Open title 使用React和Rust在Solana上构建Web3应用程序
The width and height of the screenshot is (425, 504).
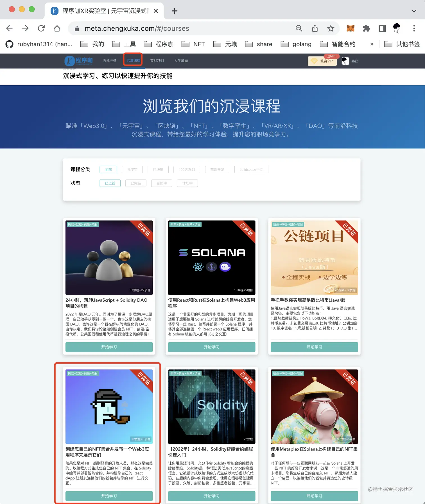(x=211, y=303)
